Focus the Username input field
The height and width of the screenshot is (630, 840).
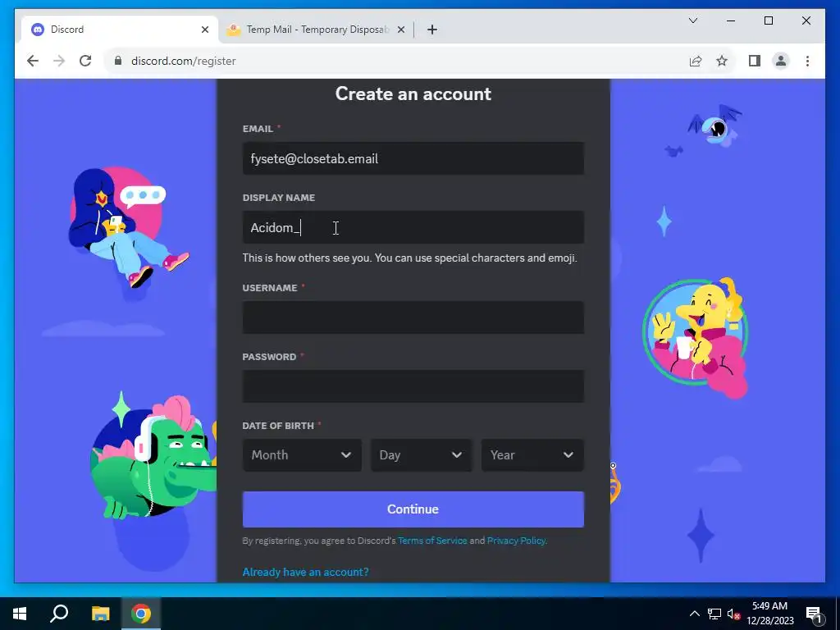(x=413, y=317)
